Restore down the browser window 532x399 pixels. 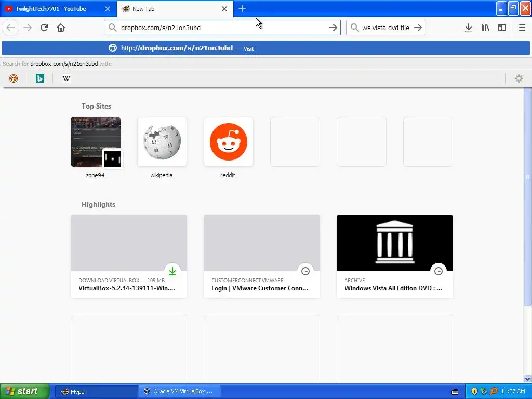coord(513,8)
